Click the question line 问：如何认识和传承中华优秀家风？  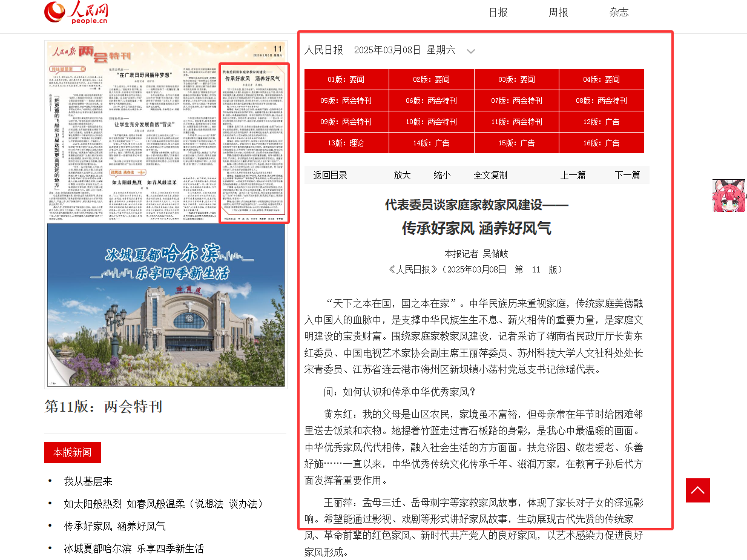click(x=400, y=392)
